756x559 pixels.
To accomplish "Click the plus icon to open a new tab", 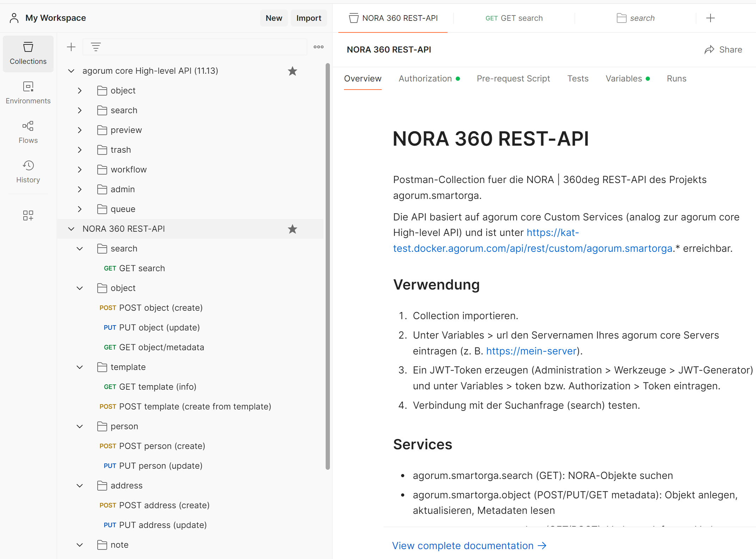I will pos(711,18).
